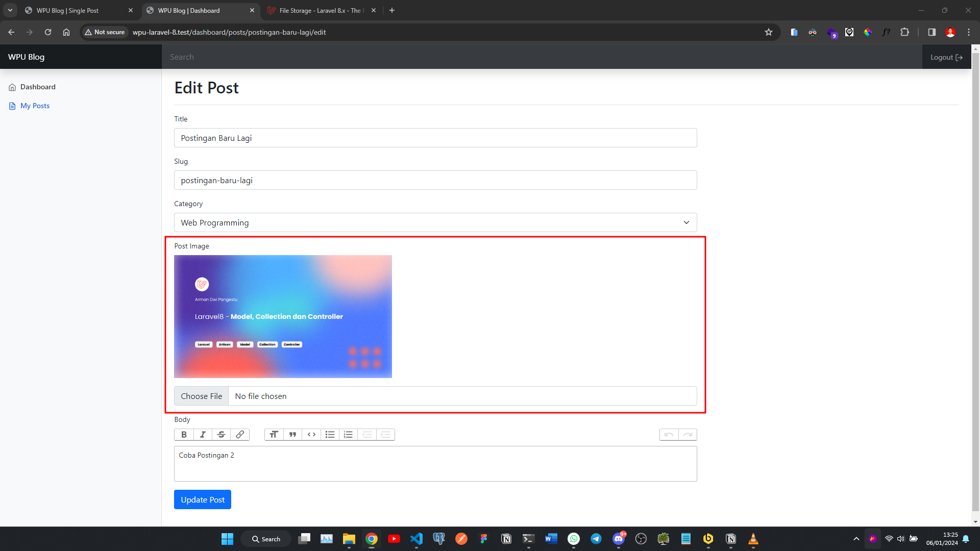Insert a hyperlink in the post body
Screen dimensions: 980x551
[x=240, y=434]
